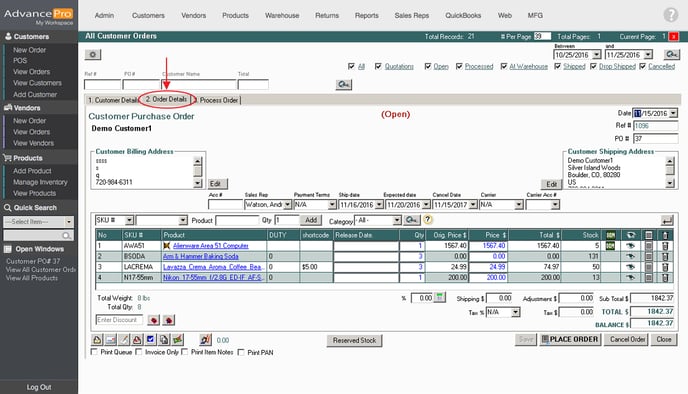Click the calculator icon next to percent field
Viewport: 688px width, 394px height.
(440, 298)
